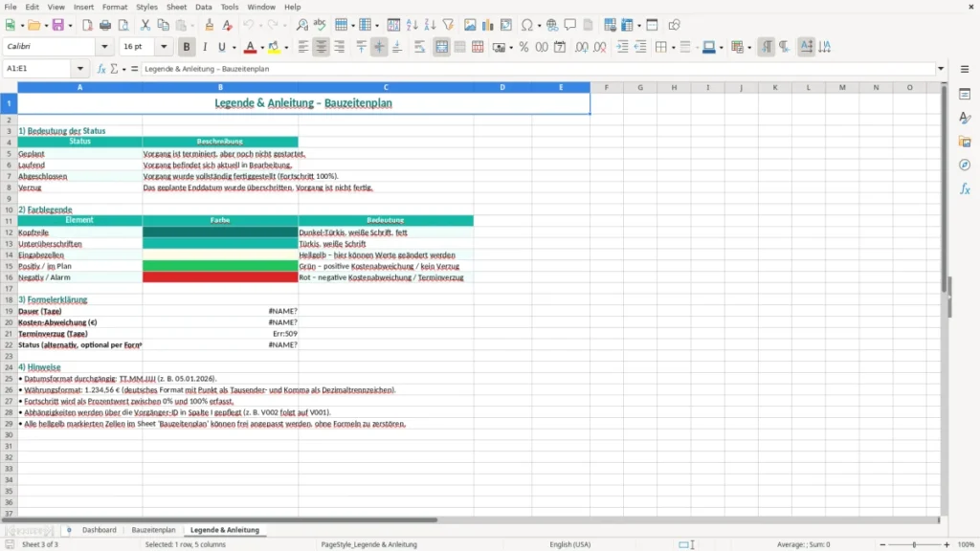Click Clear Direct Formatting icon
980x551 pixels.
228,25
